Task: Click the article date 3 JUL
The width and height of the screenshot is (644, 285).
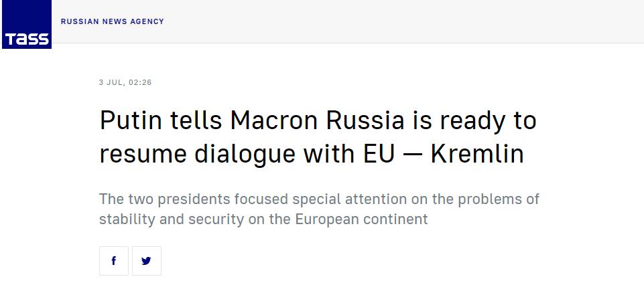Action: pos(111,82)
